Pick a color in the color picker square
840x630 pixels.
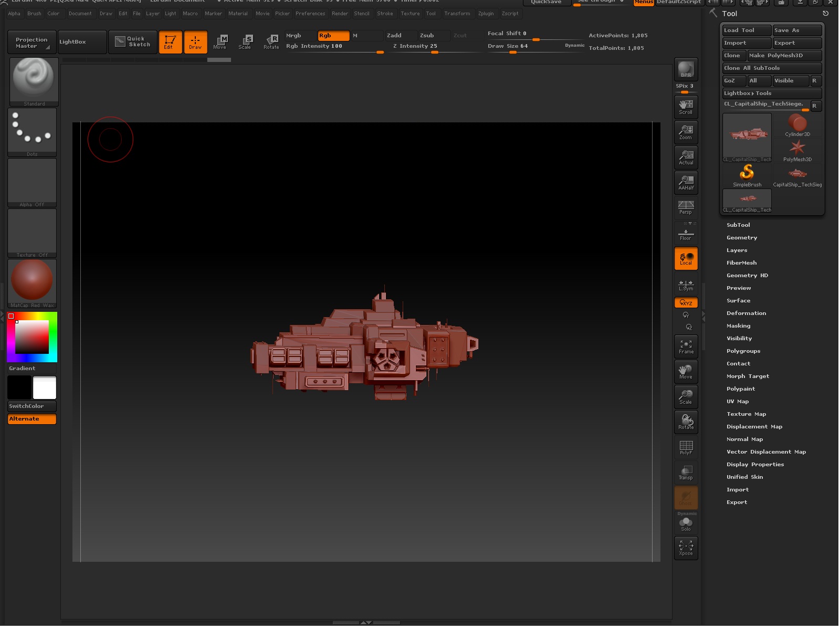[x=32, y=337]
